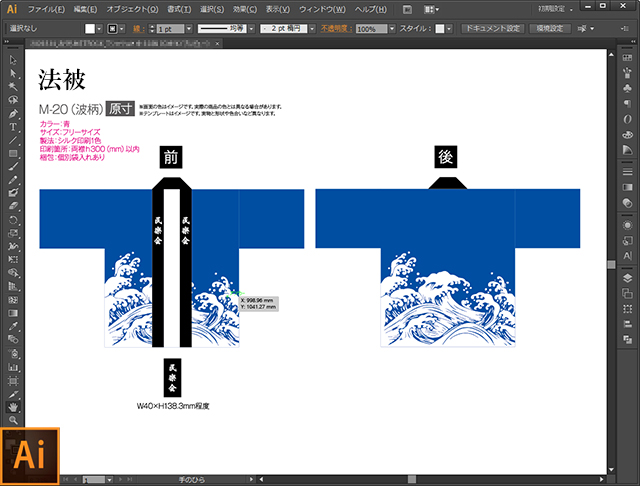Screen dimensions: 640x486
Task: Open the ヘルプ (Help) menu
Action: (370, 9)
